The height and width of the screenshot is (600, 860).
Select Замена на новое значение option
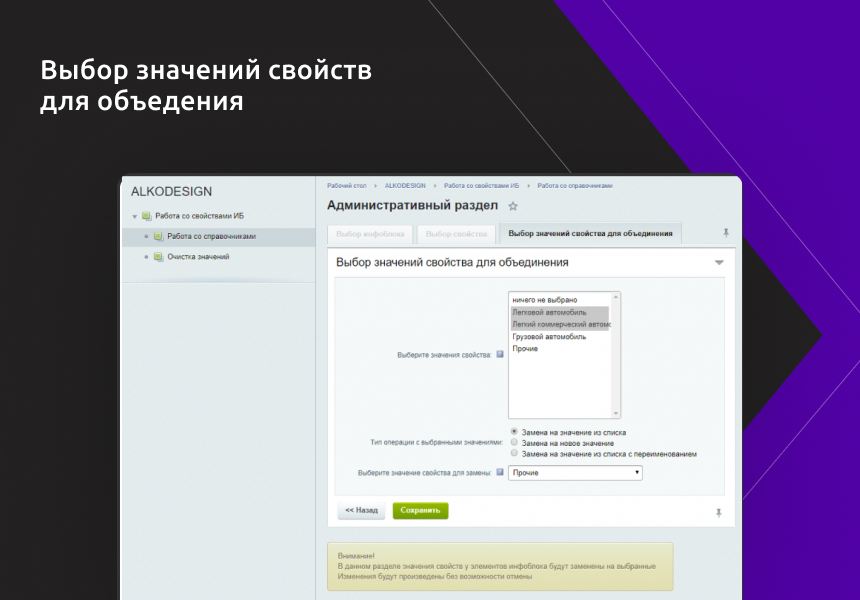point(514,441)
